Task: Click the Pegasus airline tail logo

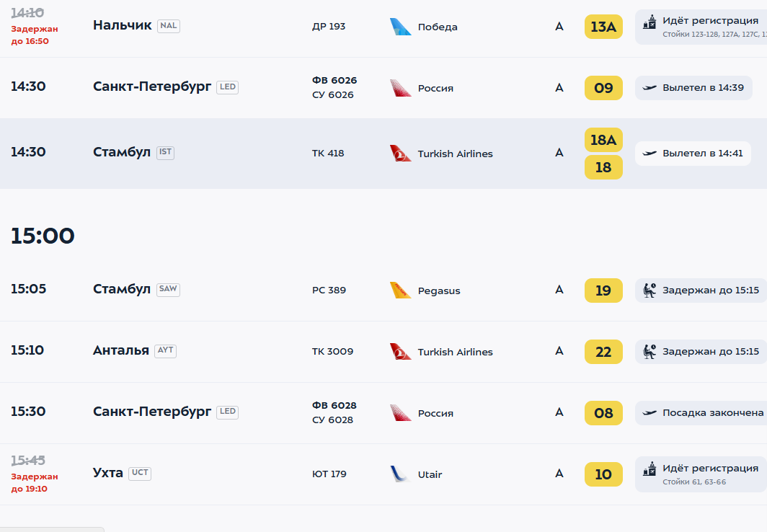Action: tap(400, 291)
